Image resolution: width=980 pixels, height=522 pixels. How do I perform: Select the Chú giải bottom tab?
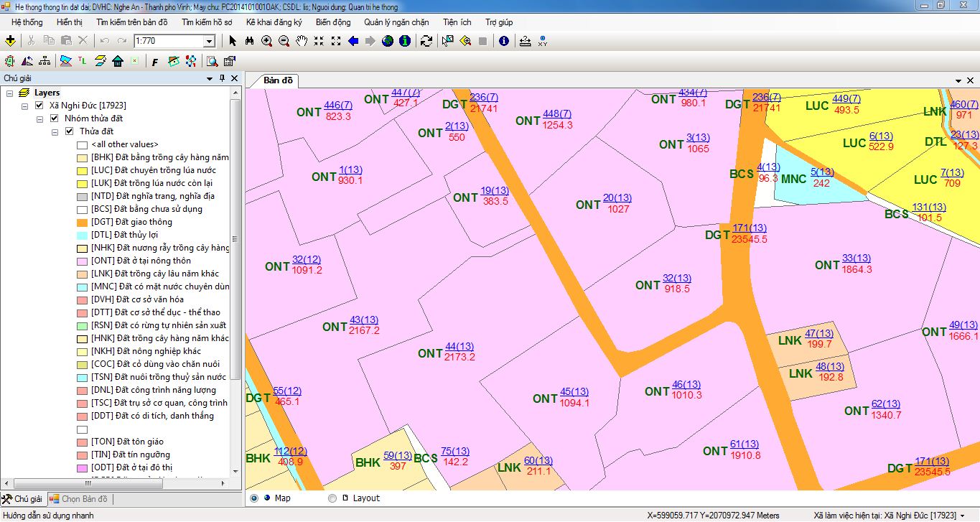pos(23,499)
